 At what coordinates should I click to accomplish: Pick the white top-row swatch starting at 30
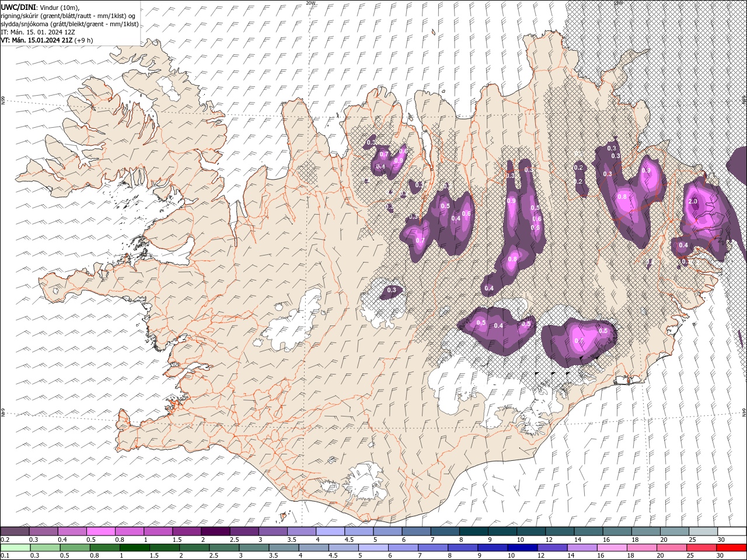pos(731,531)
